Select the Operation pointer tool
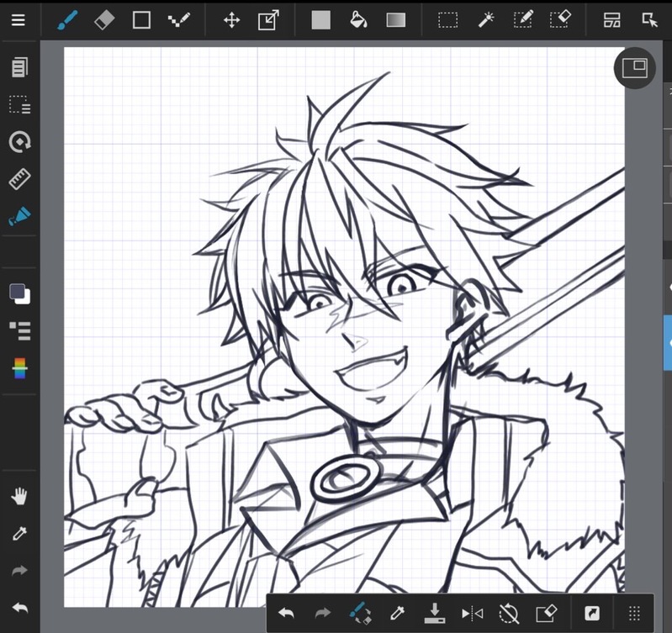Viewport: 672px width, 633px height. click(x=650, y=20)
